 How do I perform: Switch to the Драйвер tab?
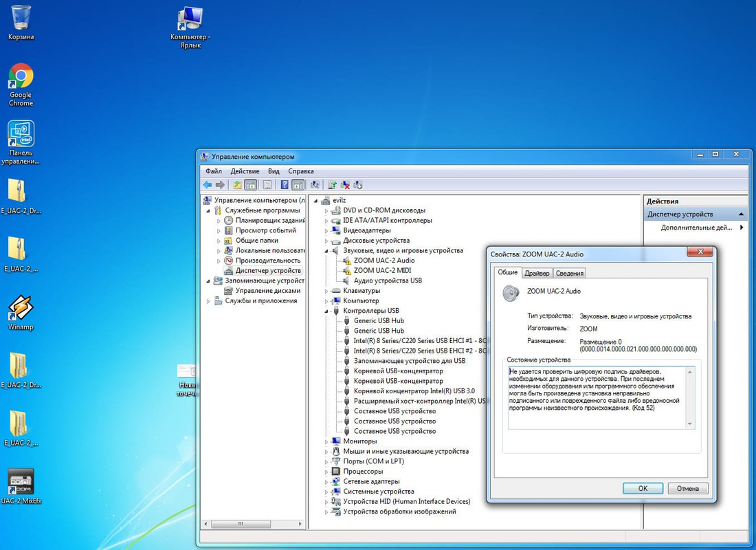tap(537, 273)
